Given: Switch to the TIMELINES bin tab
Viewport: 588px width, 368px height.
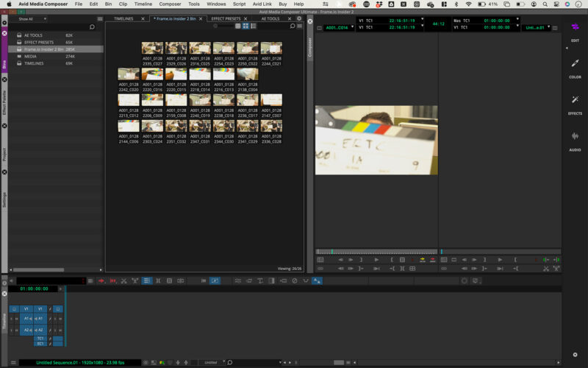Looking at the screenshot, I should click(123, 19).
